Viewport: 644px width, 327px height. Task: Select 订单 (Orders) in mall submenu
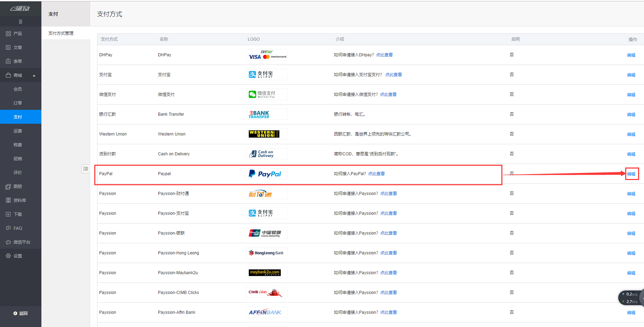pos(18,103)
